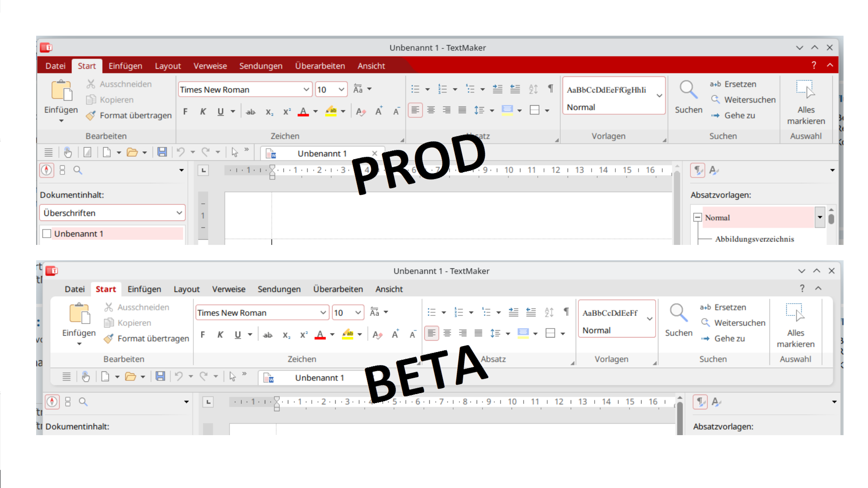Open the Datei tab in PROD window

pos(56,66)
